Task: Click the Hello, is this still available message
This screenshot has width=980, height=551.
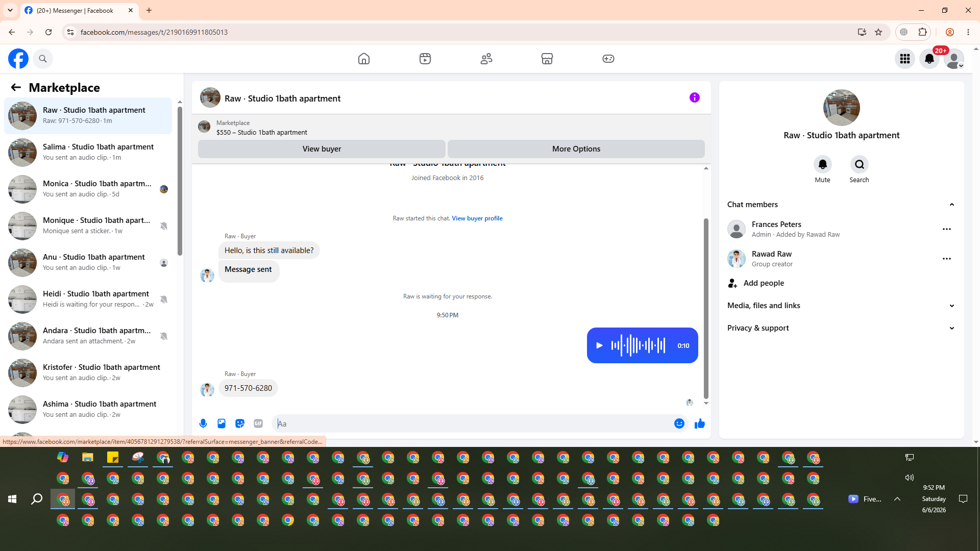Action: pyautogui.click(x=269, y=251)
